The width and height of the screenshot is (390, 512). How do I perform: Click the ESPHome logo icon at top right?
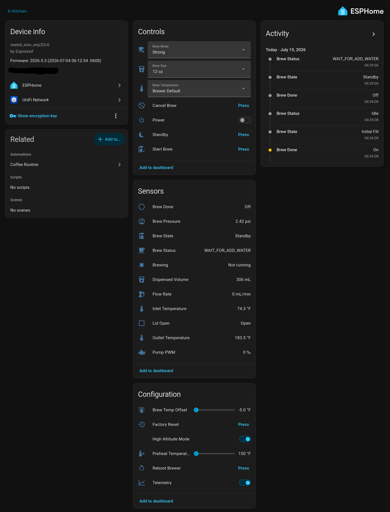point(342,11)
